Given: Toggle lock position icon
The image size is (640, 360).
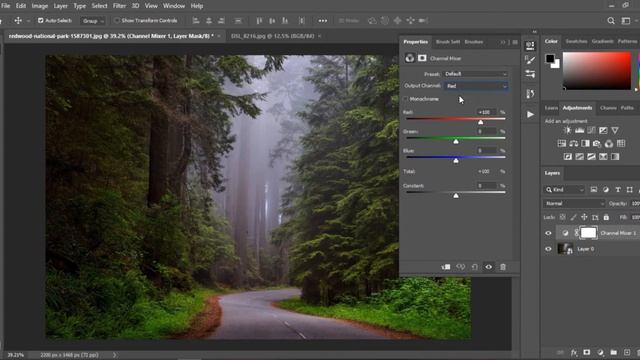Looking at the screenshot, I should pyautogui.click(x=584, y=217).
